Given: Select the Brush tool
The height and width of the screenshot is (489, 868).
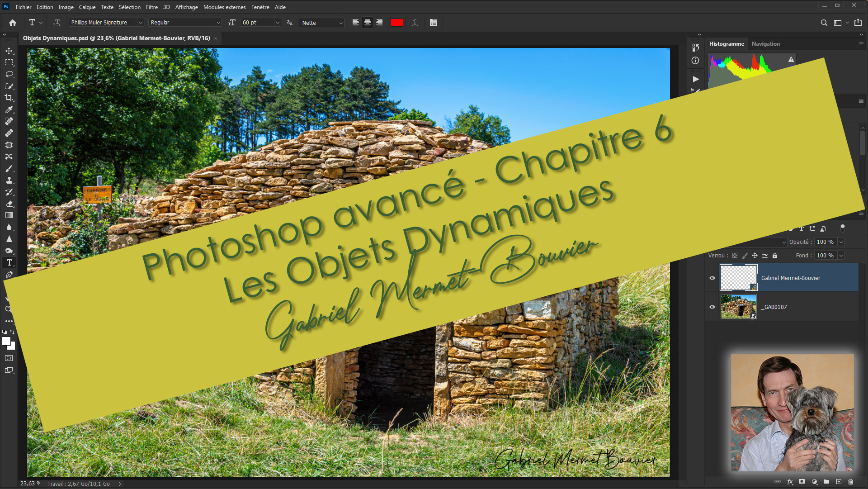Looking at the screenshot, I should point(9,168).
